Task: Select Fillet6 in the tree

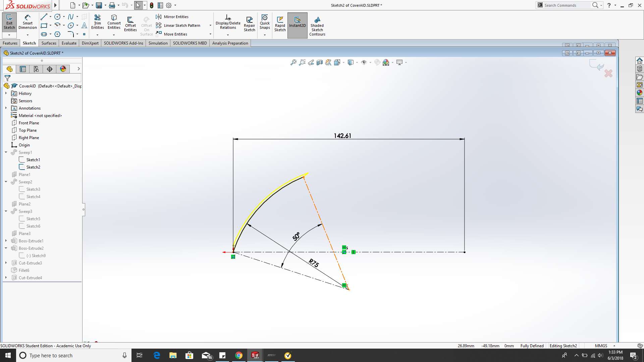Action: (x=24, y=270)
